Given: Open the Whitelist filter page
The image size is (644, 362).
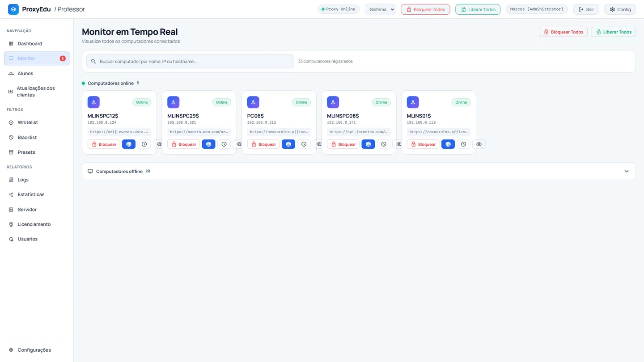Looking at the screenshot, I should coord(37,122).
